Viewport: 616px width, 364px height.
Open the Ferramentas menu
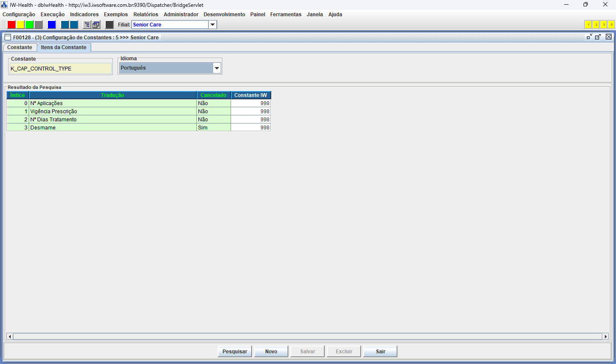click(x=286, y=15)
